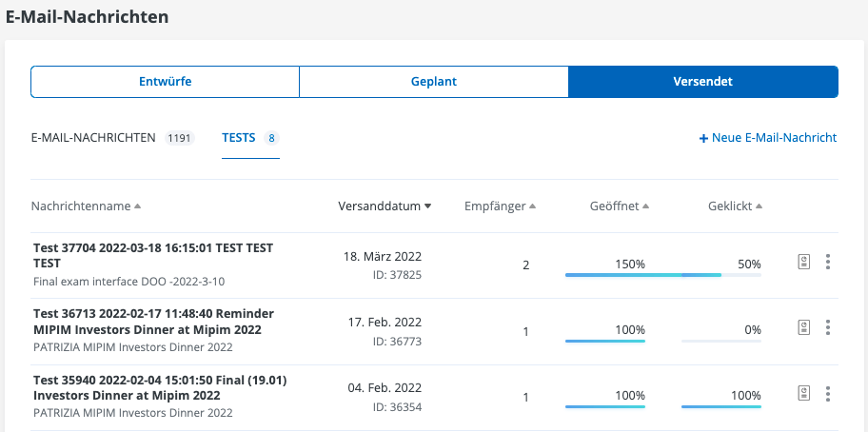Open report icon for Test 36713 row
This screenshot has width=868, height=432.
pos(804,327)
